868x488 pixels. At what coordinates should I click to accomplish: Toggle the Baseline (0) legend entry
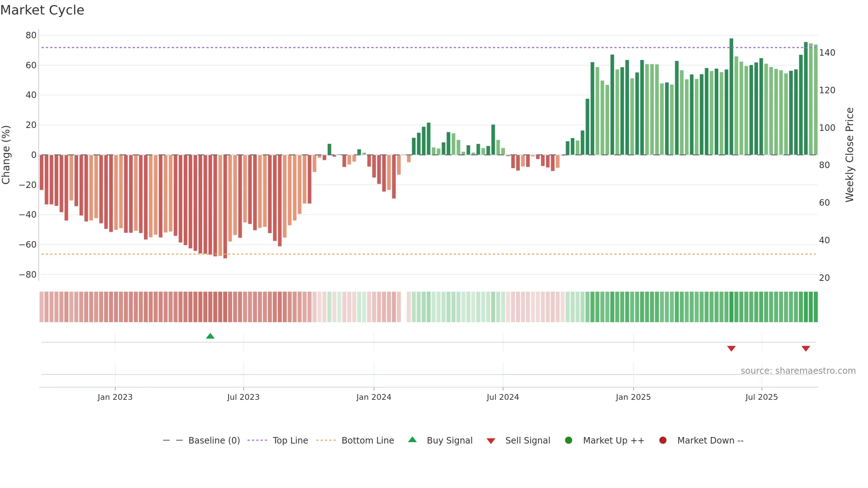[201, 440]
